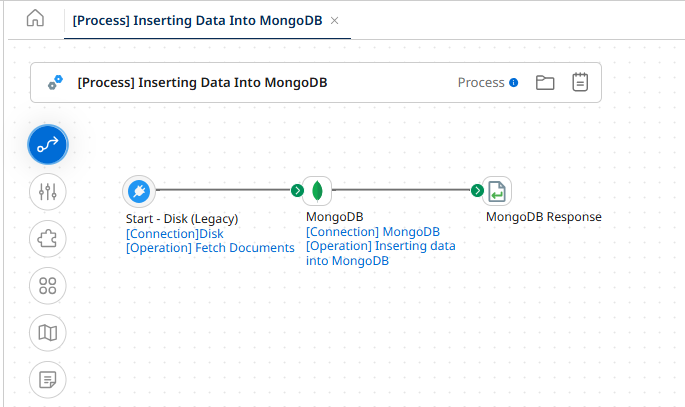Open the [Connection]Disk link

point(174,234)
